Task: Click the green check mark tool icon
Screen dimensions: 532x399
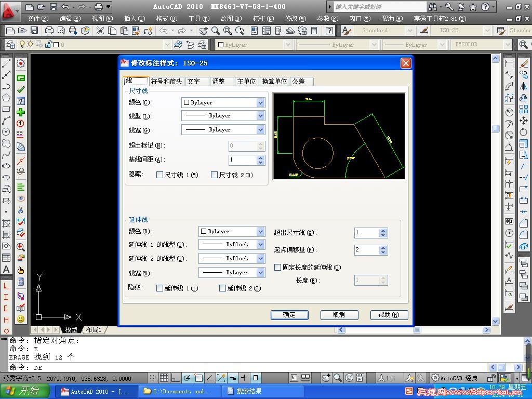Action: click(21, 89)
